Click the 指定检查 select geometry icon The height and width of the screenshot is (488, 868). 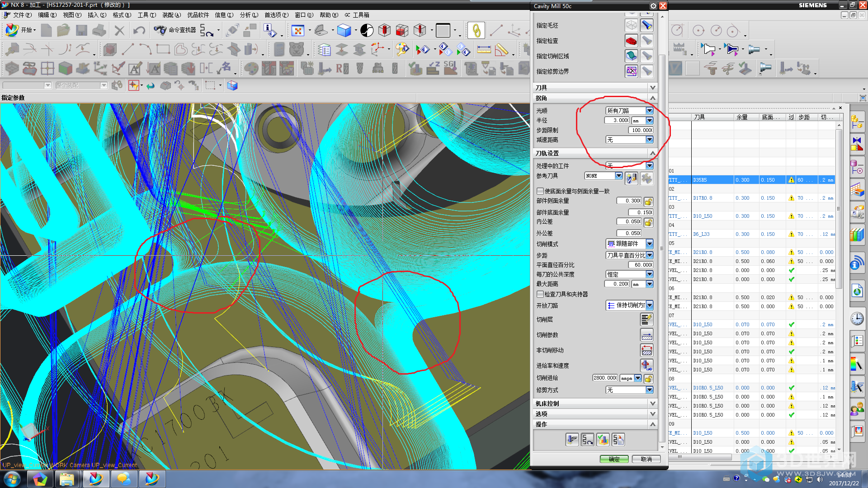point(632,41)
